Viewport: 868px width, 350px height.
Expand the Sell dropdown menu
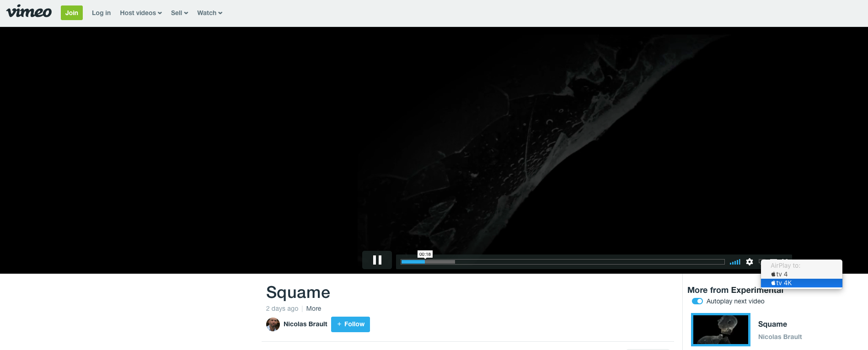coord(179,13)
